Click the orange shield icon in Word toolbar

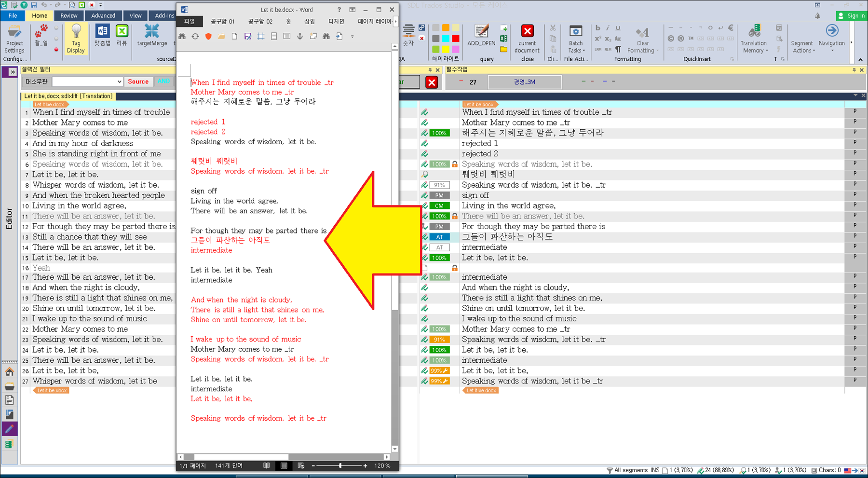click(208, 37)
